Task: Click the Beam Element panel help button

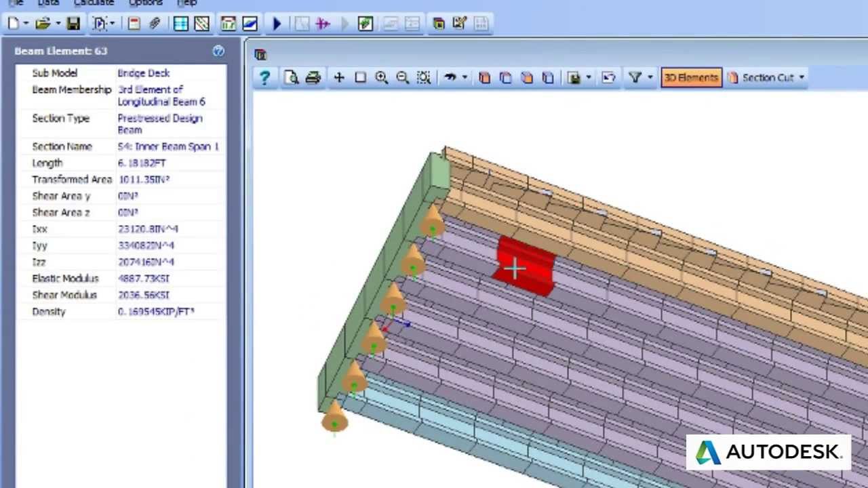Action: (x=218, y=51)
